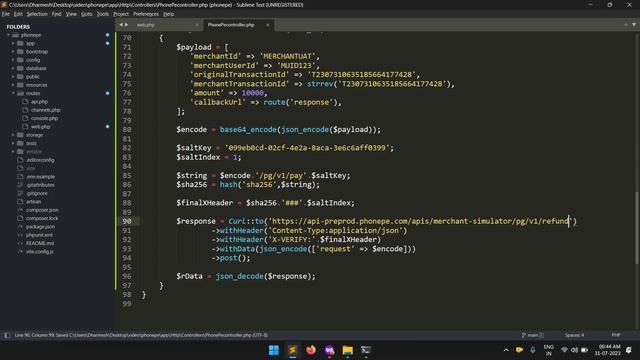Expand the database folder arrow
Image resolution: width=640 pixels, height=360 pixels.
pyautogui.click(x=13, y=68)
